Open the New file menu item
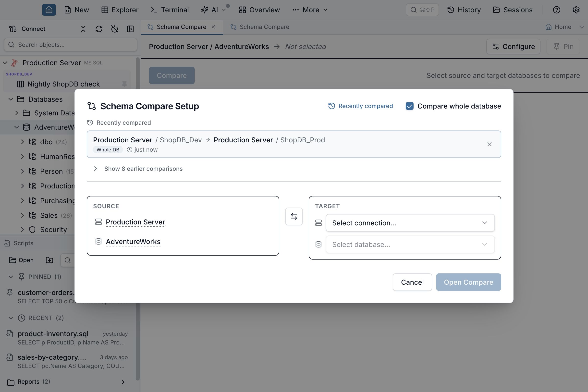Screen dimensions: 588x392 pos(76,10)
